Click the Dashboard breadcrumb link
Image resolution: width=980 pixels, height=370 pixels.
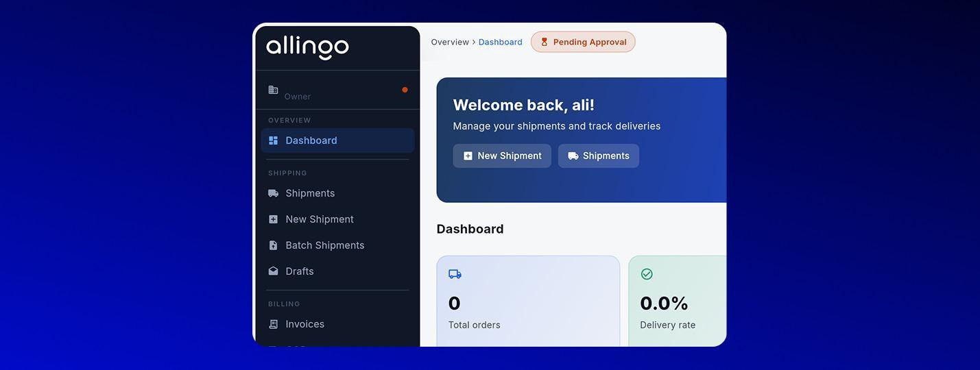pyautogui.click(x=501, y=42)
